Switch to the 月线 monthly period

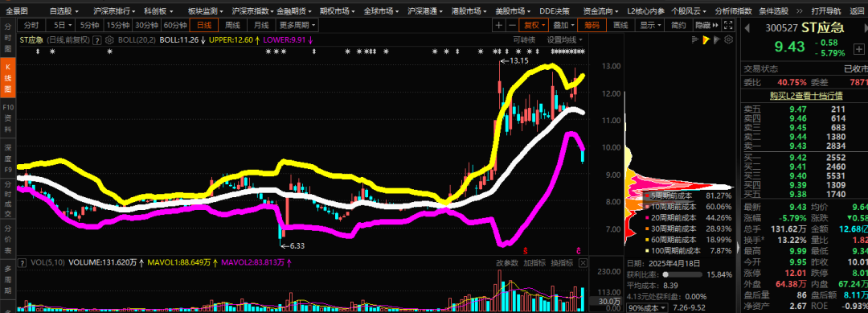click(260, 25)
